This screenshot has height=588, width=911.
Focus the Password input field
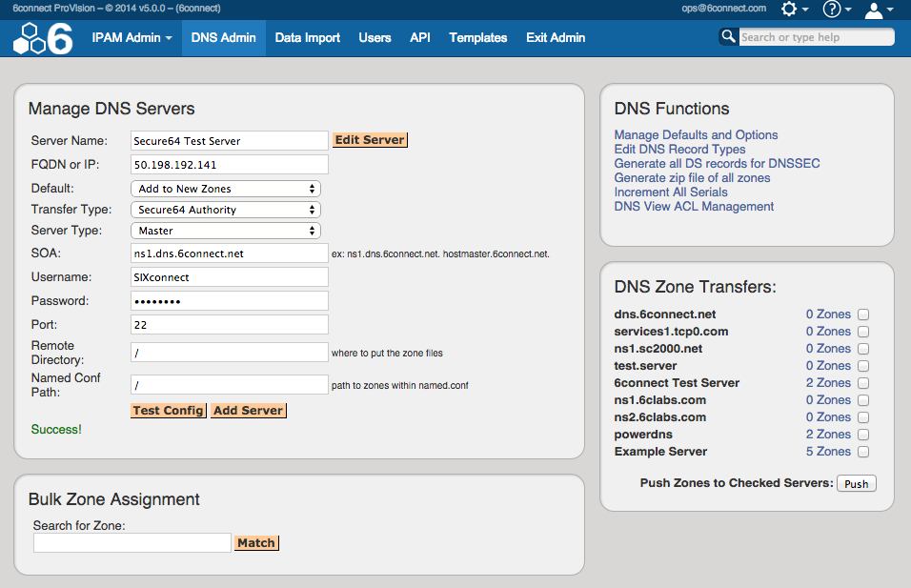pyautogui.click(x=230, y=301)
